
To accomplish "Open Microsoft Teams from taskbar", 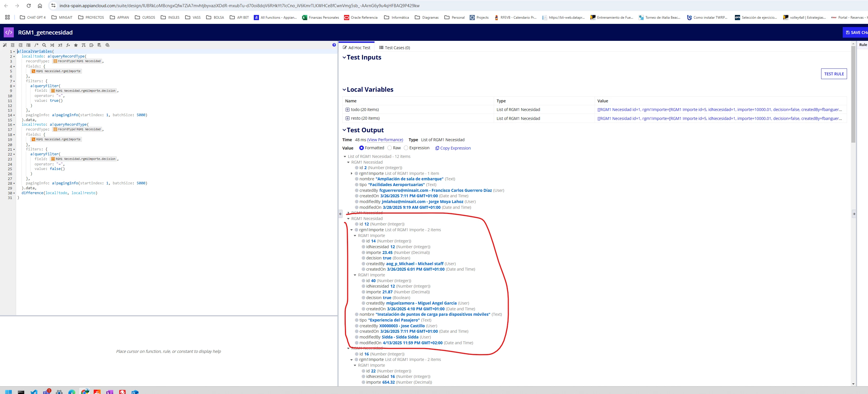I will click(x=46, y=392).
